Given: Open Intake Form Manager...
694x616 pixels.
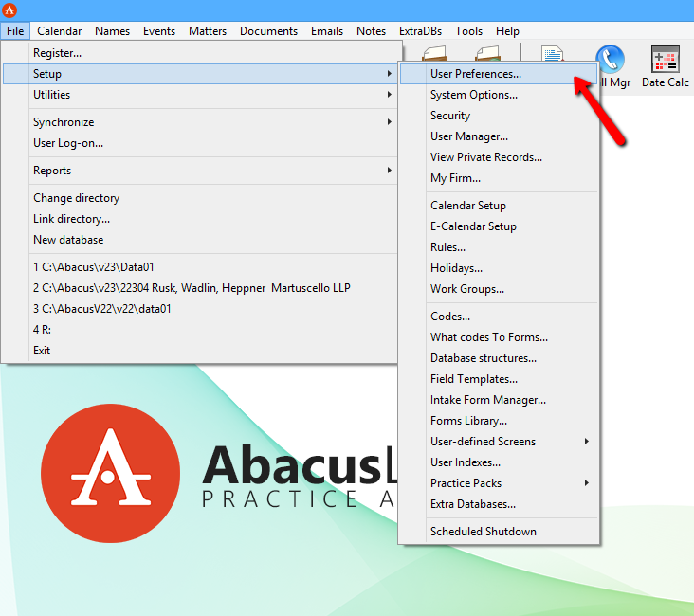Looking at the screenshot, I should 499,400.
